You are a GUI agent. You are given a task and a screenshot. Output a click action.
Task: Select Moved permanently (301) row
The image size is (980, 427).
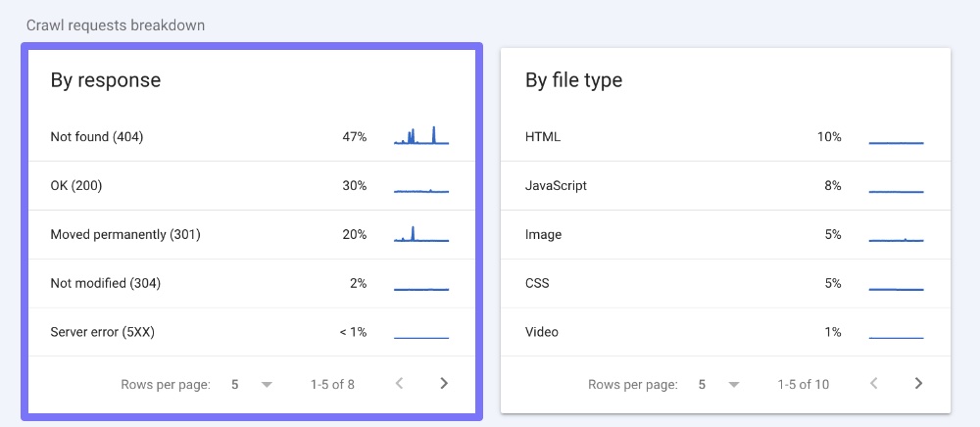click(x=251, y=235)
